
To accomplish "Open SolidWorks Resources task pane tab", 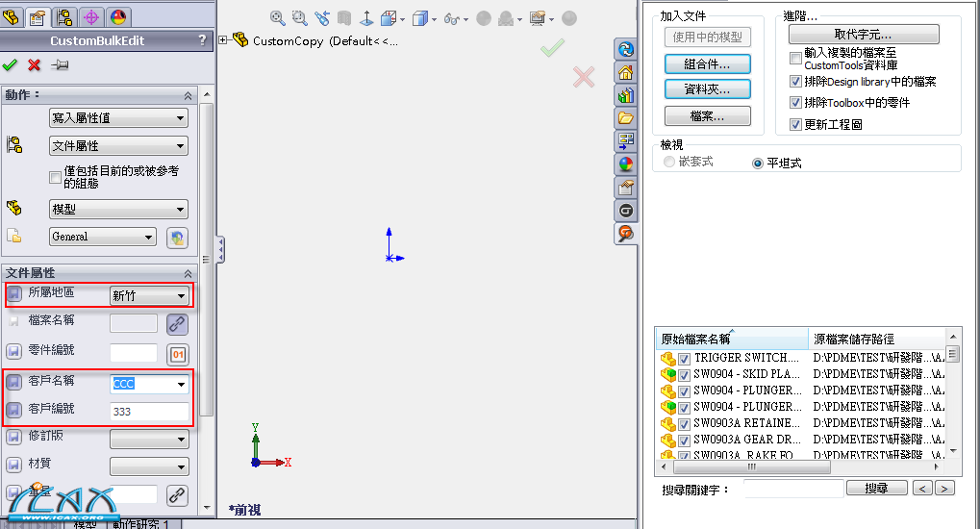I will pos(626,49).
